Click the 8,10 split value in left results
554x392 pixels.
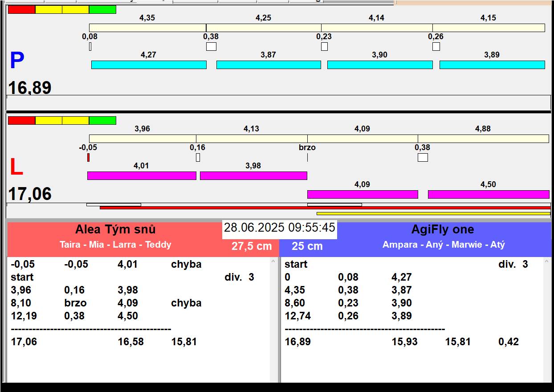(x=21, y=303)
